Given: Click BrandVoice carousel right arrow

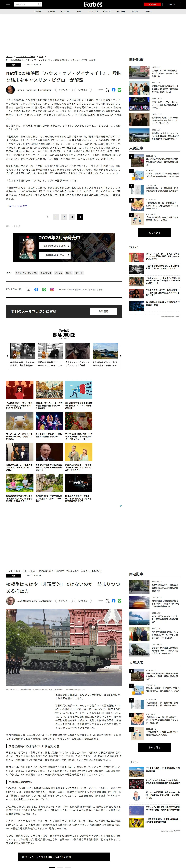Looking at the screenshot, I should (x=121, y=356).
